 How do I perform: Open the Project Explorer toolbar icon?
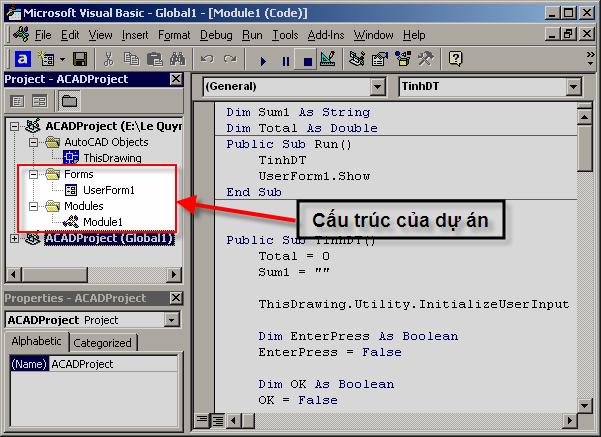[357, 59]
